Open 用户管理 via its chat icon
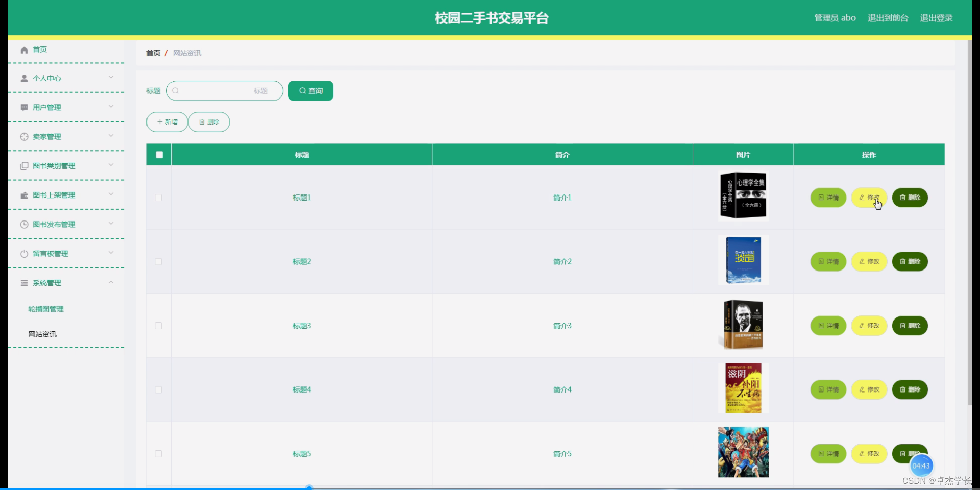Image resolution: width=980 pixels, height=490 pixels. (x=23, y=107)
